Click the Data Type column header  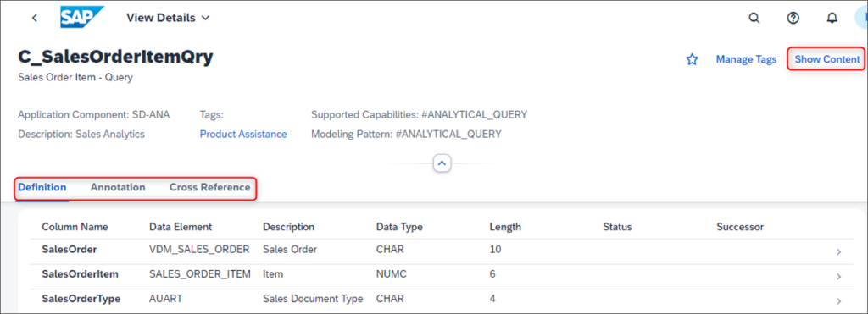point(399,227)
